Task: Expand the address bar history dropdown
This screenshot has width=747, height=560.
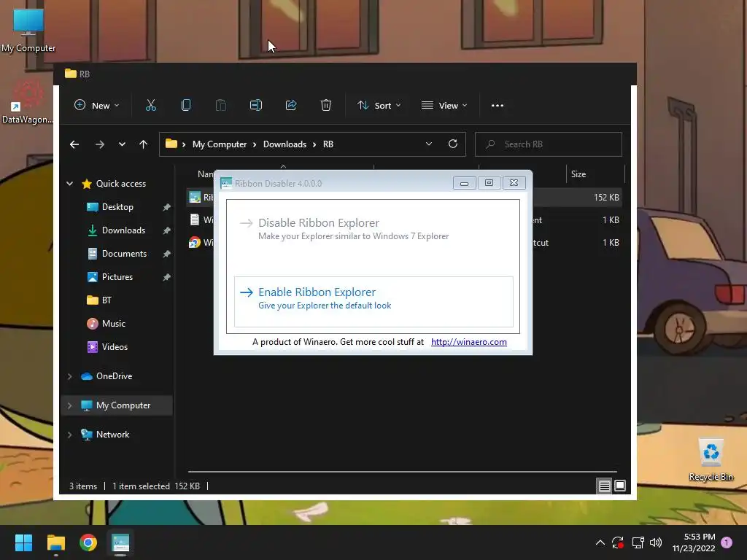Action: 429,144
